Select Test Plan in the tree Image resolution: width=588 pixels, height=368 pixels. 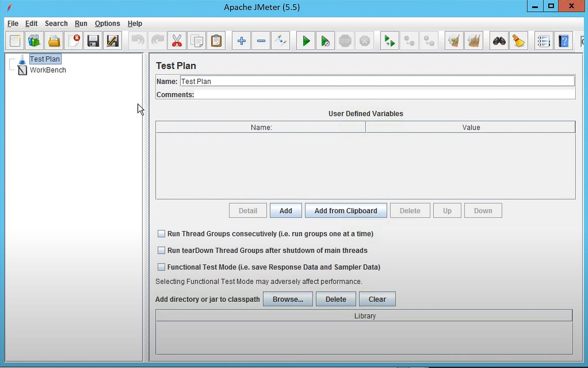point(45,59)
